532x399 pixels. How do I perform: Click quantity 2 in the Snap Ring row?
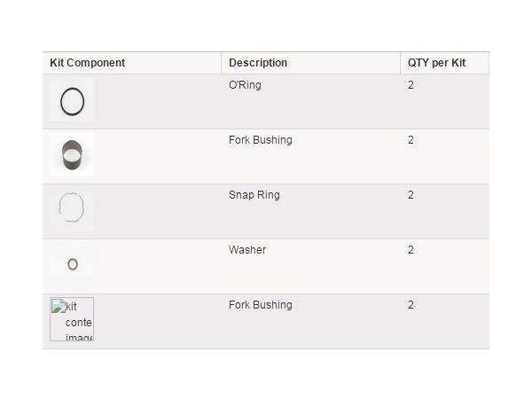click(x=411, y=195)
